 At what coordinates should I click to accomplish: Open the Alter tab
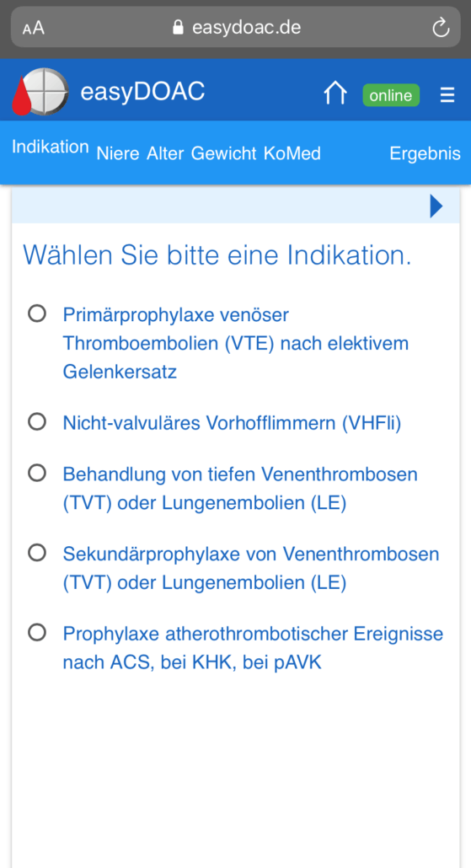165,153
